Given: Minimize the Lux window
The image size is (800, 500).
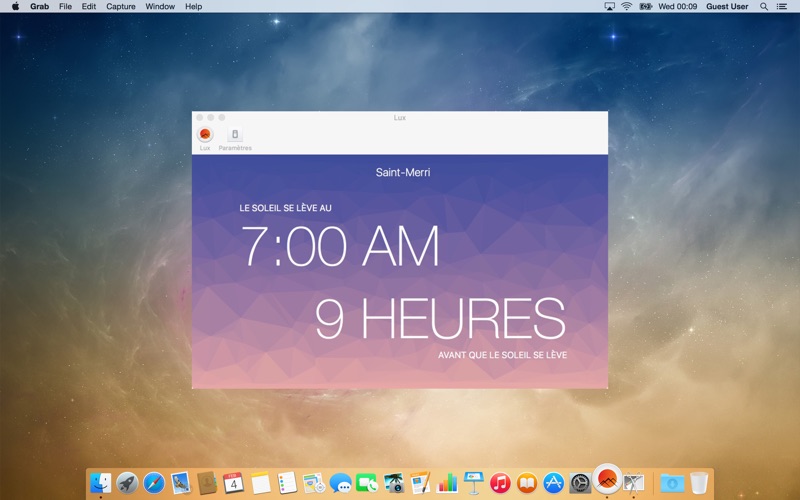Looking at the screenshot, I should click(211, 117).
